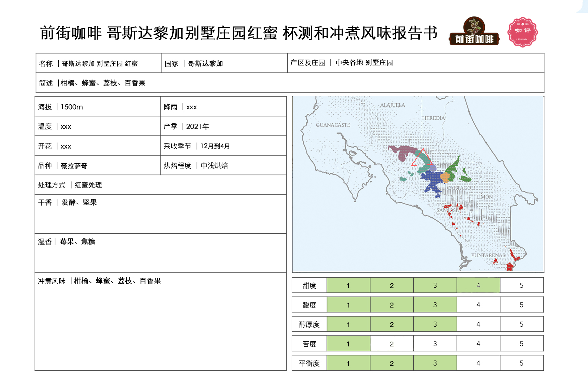This screenshot has width=588, height=389.
Task: Select balance rating 4
Action: coord(478,363)
